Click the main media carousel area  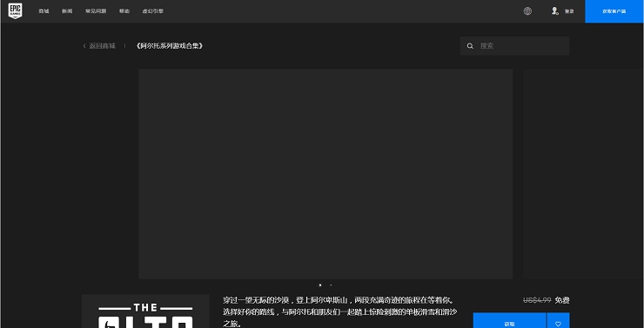[x=325, y=174]
